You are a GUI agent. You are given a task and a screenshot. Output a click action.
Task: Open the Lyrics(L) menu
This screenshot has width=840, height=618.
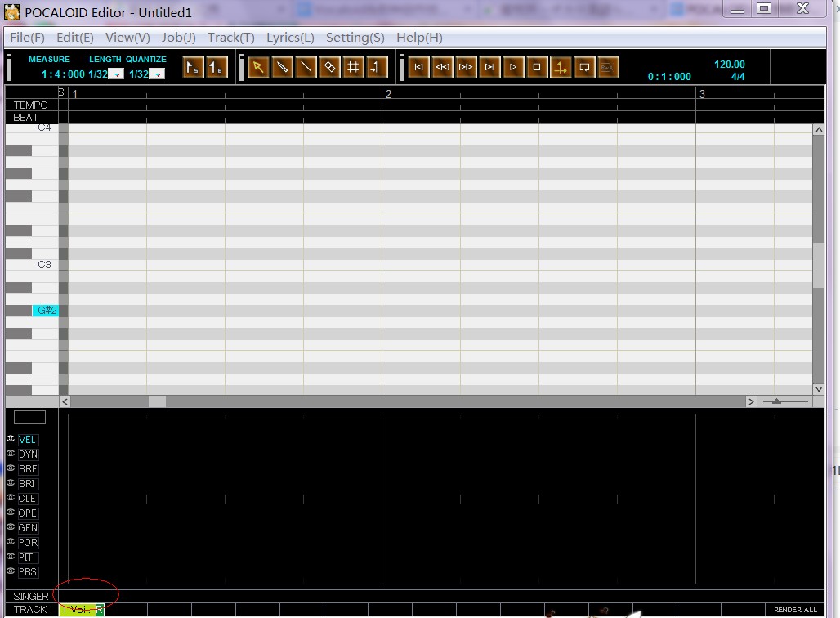click(x=290, y=38)
